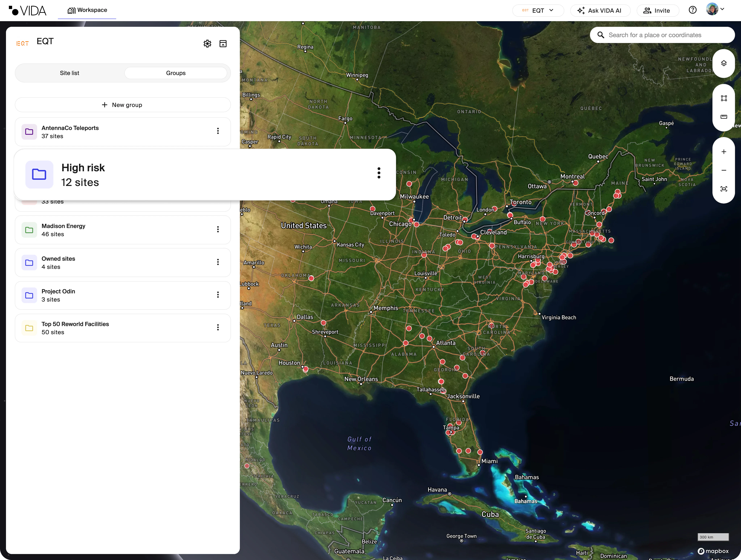Viewport: 741px width, 560px height.
Task: Open Madison Energy options menu
Action: pyautogui.click(x=218, y=229)
